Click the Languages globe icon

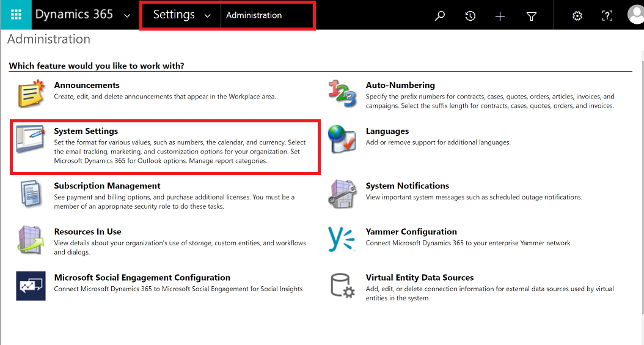click(342, 139)
